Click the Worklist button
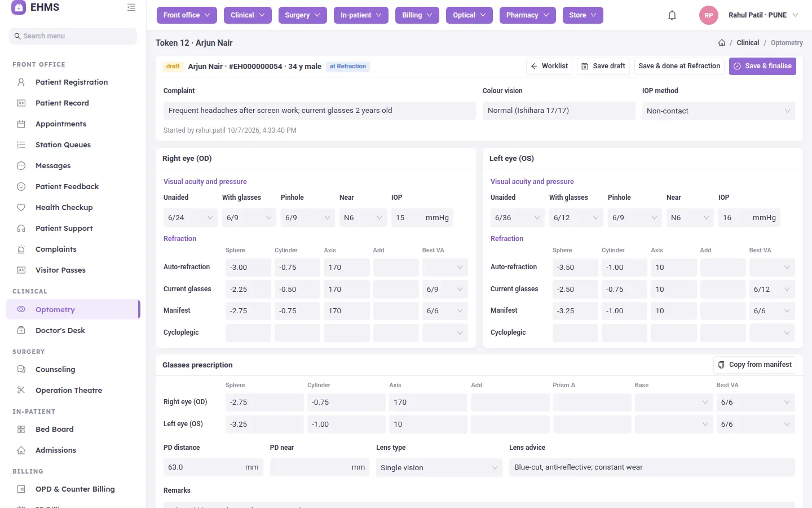The width and height of the screenshot is (812, 508). tap(549, 66)
